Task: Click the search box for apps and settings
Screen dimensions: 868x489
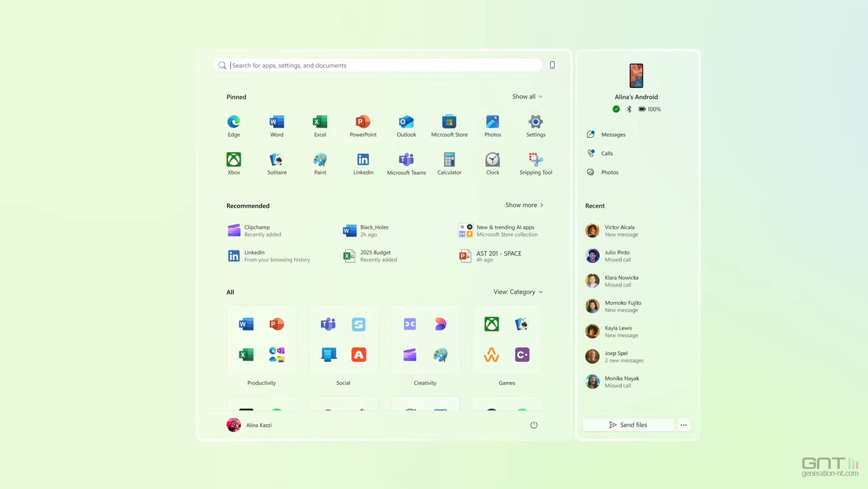Action: click(378, 65)
